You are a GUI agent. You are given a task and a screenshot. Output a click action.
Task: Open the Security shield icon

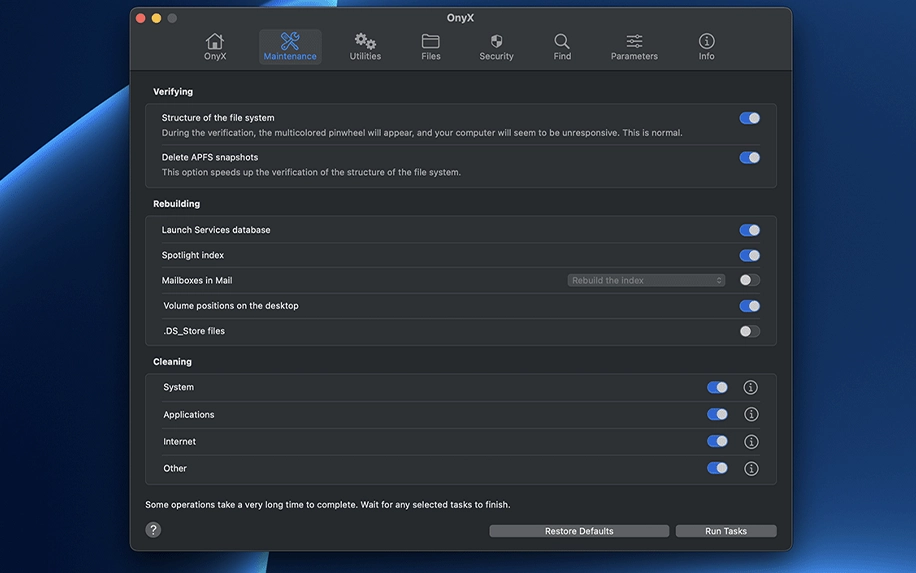click(496, 42)
